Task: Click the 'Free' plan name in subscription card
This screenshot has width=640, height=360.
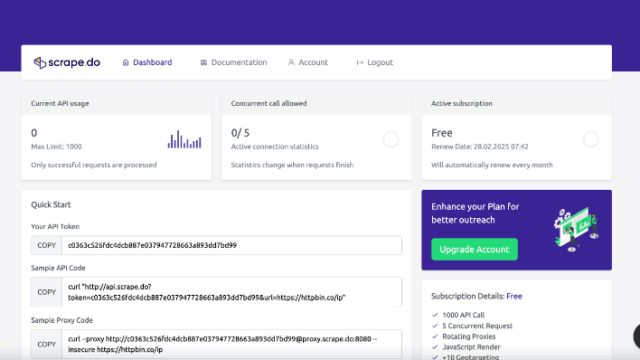Action: coord(442,133)
